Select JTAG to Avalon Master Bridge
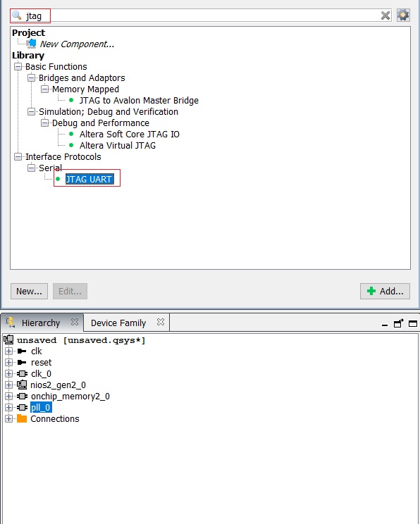 pos(139,100)
